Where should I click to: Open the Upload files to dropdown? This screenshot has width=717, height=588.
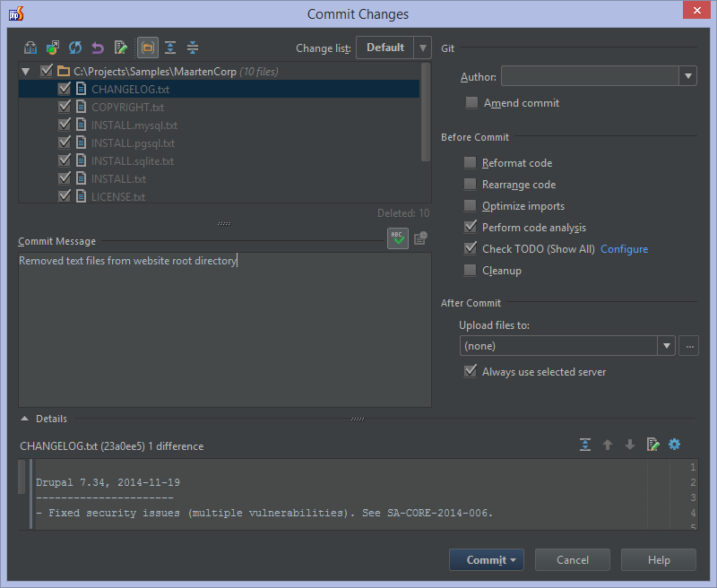click(x=567, y=346)
